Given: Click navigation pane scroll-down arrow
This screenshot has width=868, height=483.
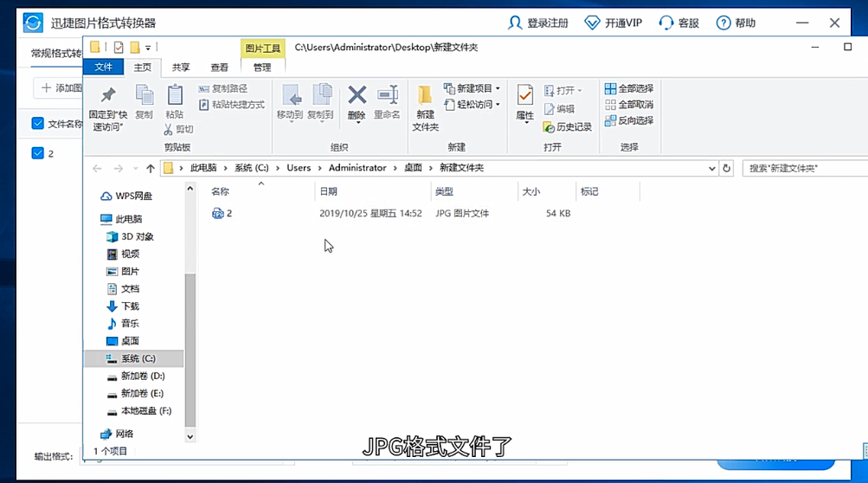Looking at the screenshot, I should point(190,436).
